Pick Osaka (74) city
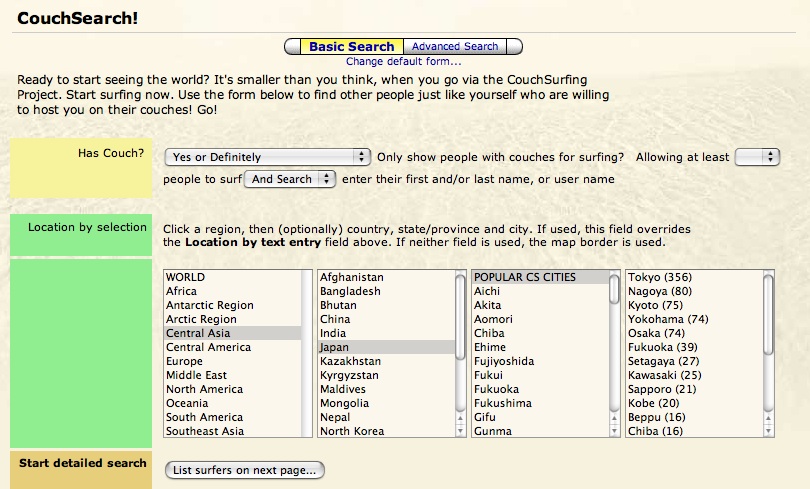Screen dimensions: 810x489 coord(695,333)
